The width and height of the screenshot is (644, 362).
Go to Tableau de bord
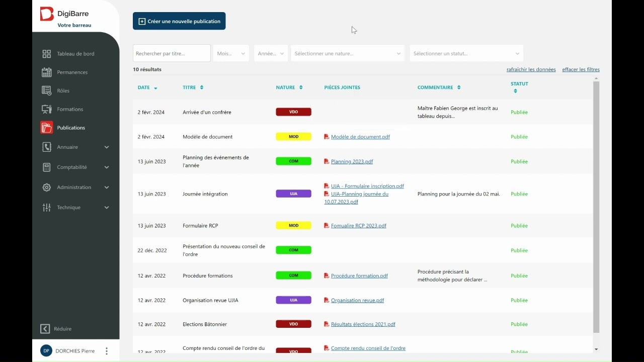[x=75, y=54]
